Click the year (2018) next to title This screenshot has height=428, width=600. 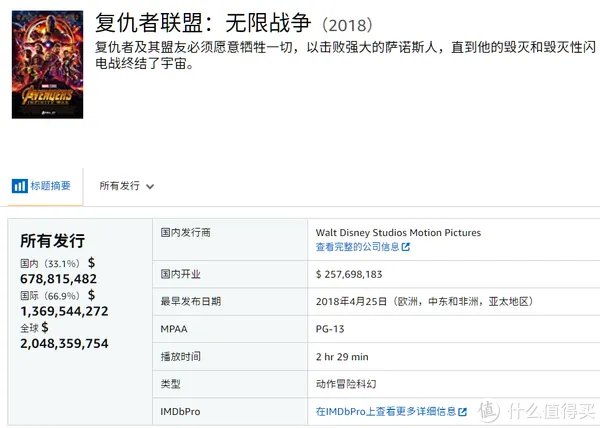[347, 26]
